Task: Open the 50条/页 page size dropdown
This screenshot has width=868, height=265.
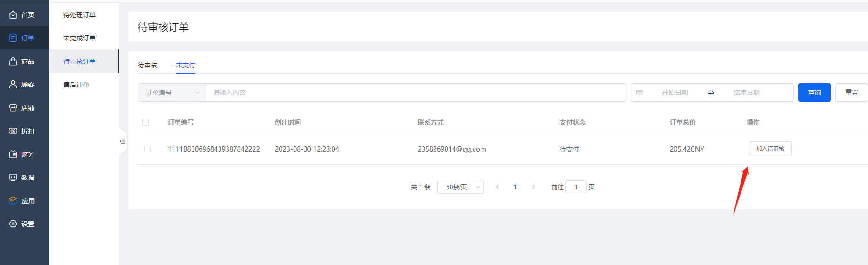Action: tap(461, 187)
